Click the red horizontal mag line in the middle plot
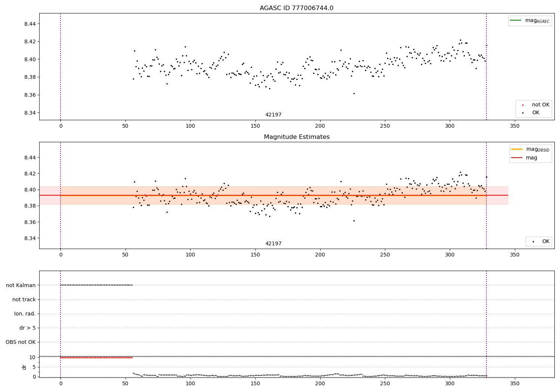The width and height of the screenshot is (560, 392). point(273,195)
